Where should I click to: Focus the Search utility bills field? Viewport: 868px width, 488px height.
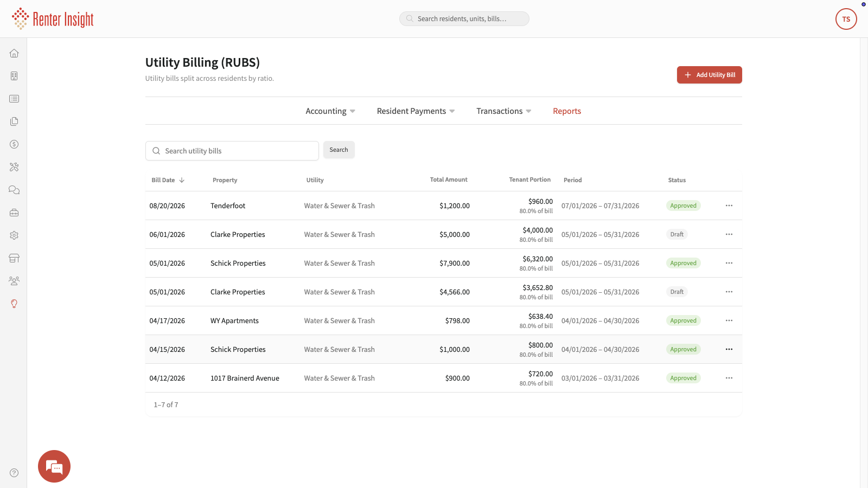tap(232, 151)
